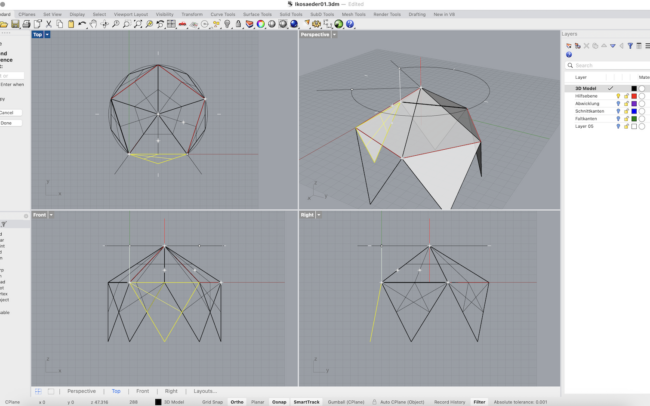Open the CPlanes toolbar tab

[27, 14]
